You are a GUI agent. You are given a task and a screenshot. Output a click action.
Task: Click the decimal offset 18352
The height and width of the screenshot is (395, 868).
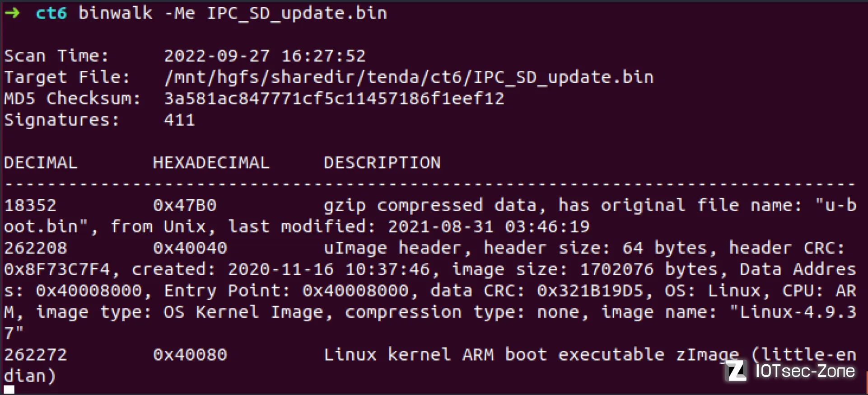click(30, 206)
